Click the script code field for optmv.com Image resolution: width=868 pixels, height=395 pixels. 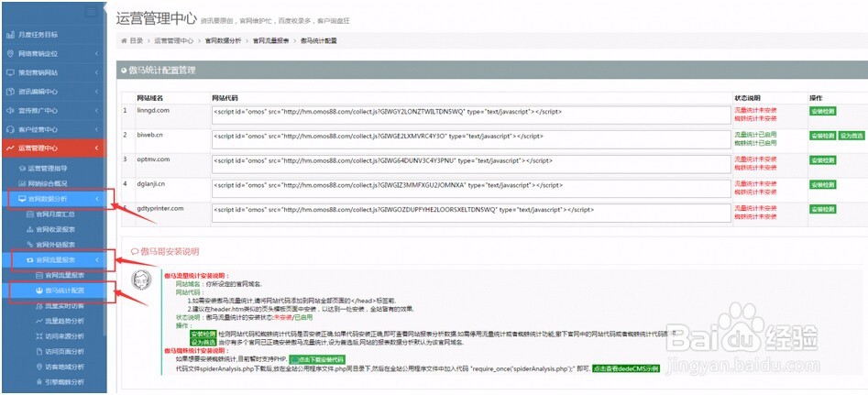click(471, 164)
